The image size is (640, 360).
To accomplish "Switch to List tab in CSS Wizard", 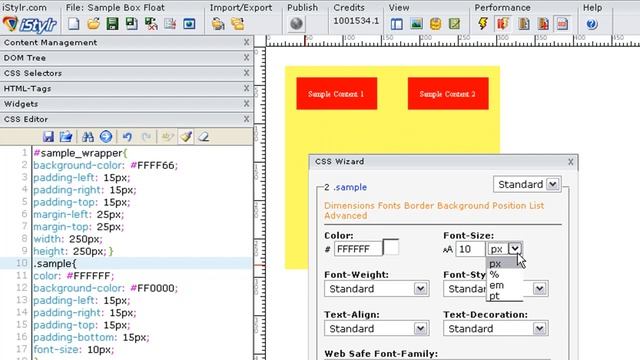I will coord(537,206).
